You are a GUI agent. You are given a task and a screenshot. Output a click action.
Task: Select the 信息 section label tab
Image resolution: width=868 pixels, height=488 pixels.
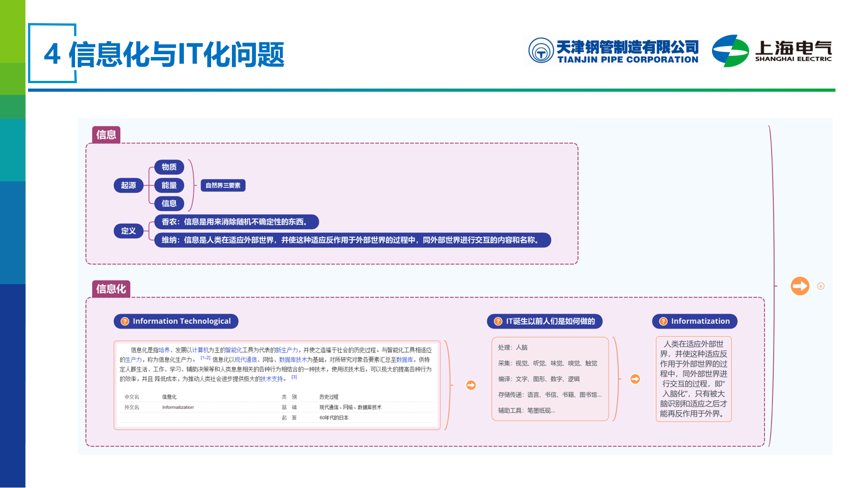(106, 135)
